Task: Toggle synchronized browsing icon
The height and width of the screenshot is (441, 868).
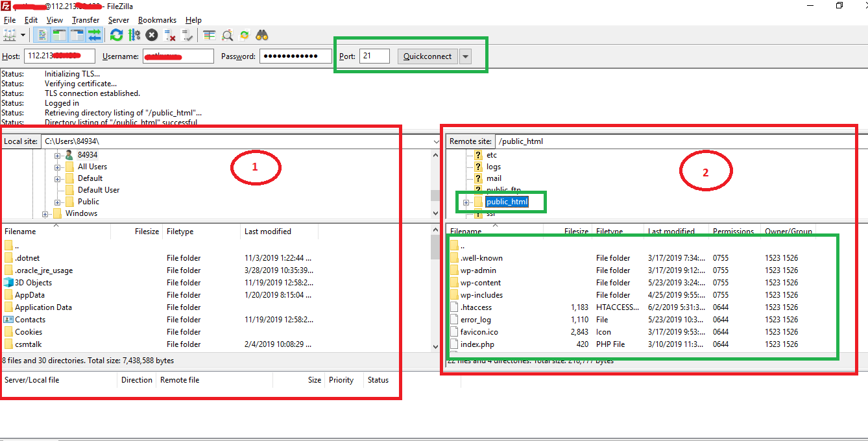Action: click(x=245, y=35)
